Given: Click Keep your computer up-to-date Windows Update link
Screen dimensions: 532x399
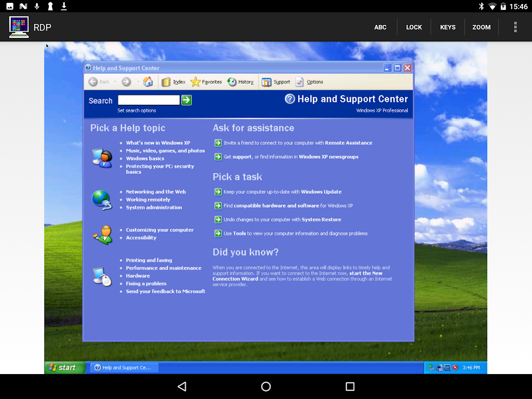Looking at the screenshot, I should click(283, 192).
